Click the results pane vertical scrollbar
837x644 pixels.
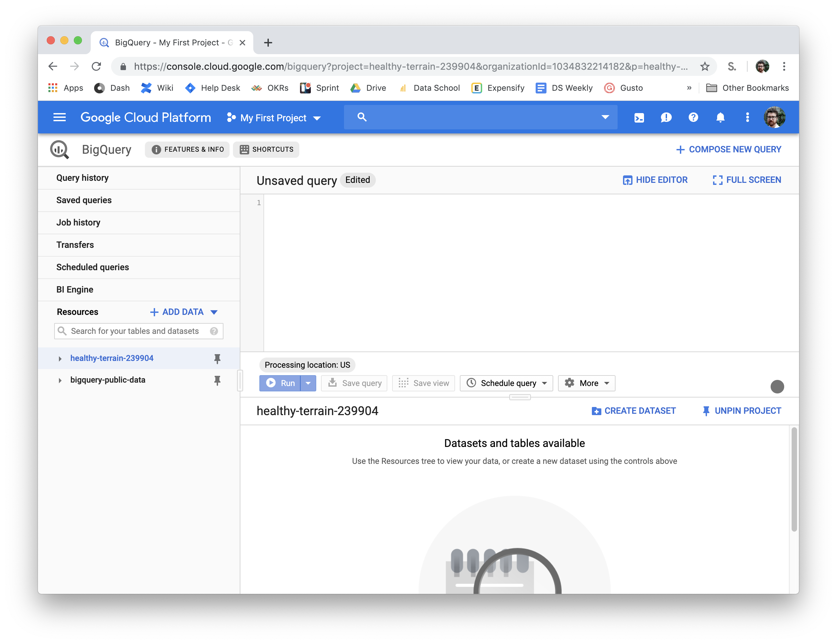794,479
